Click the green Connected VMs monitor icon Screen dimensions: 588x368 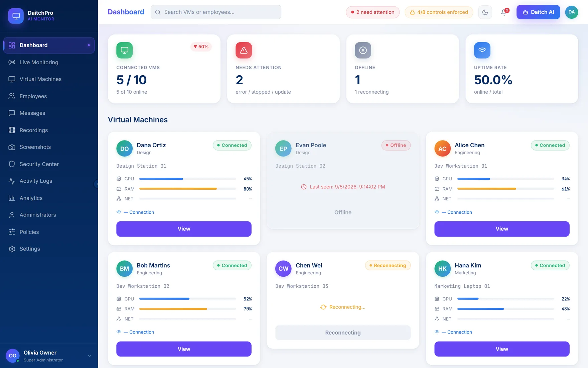(124, 50)
